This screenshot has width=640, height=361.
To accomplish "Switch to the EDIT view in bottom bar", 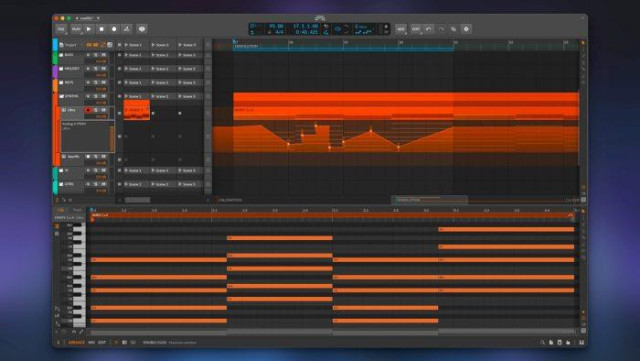I will [102, 343].
